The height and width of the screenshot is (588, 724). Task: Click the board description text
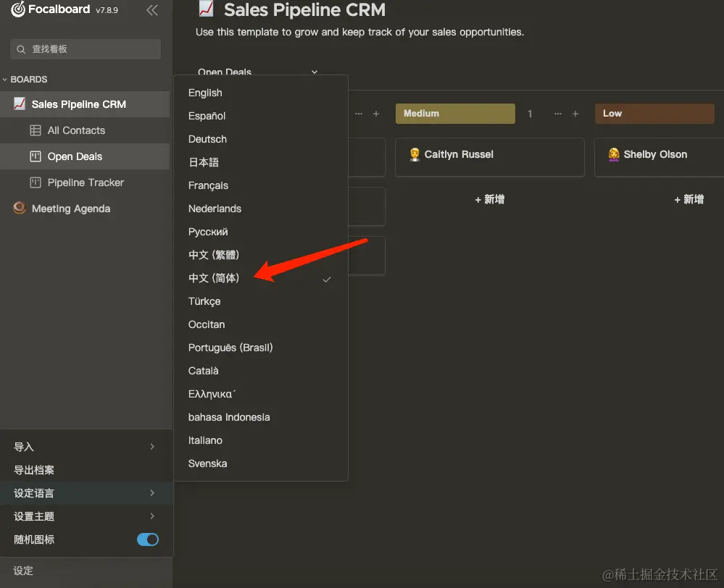(359, 32)
